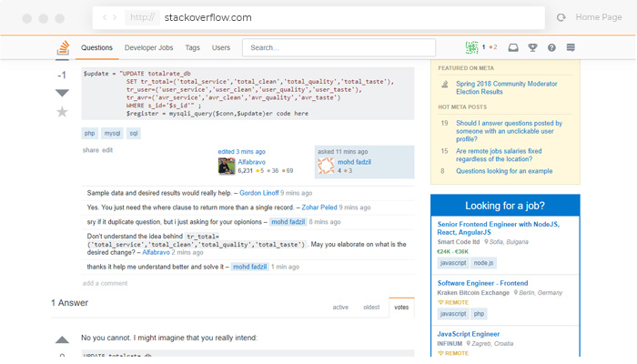
Task: Open JavaScript Engineer job listing
Action: (x=469, y=334)
